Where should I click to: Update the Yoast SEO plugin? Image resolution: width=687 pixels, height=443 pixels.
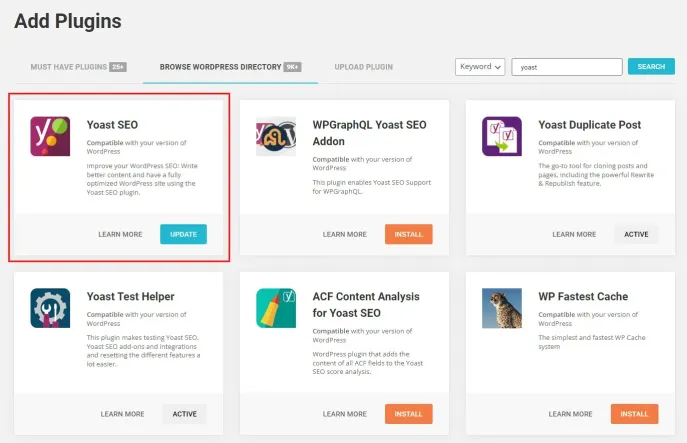pos(183,234)
